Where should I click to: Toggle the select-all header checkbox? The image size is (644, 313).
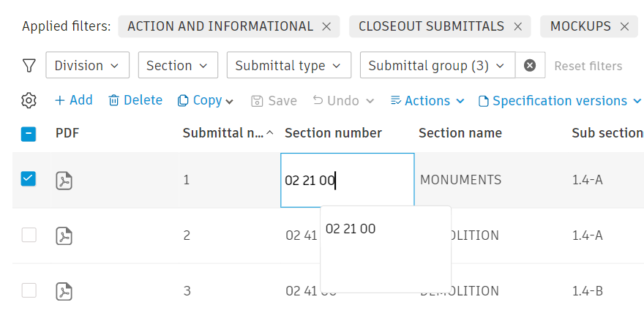[29, 133]
